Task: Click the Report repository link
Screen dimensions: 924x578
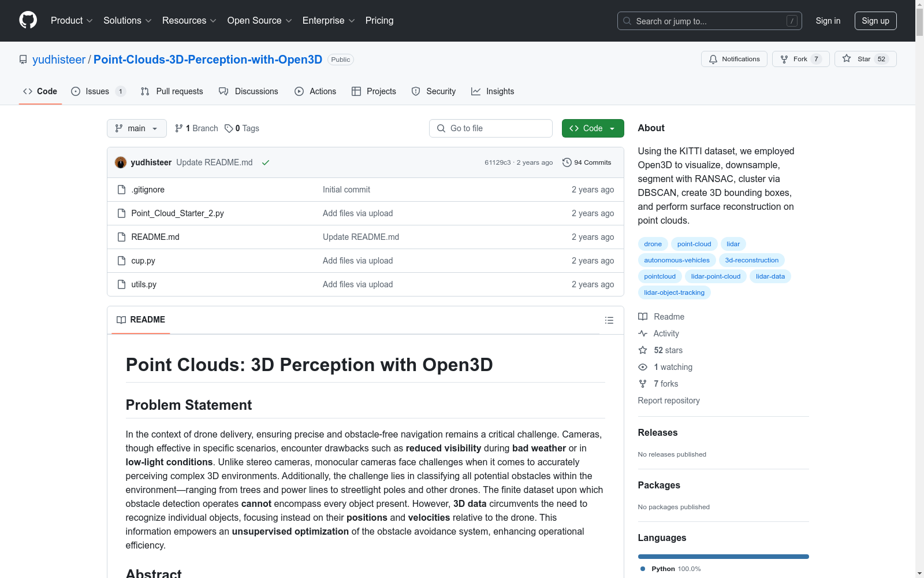Action: [669, 401]
